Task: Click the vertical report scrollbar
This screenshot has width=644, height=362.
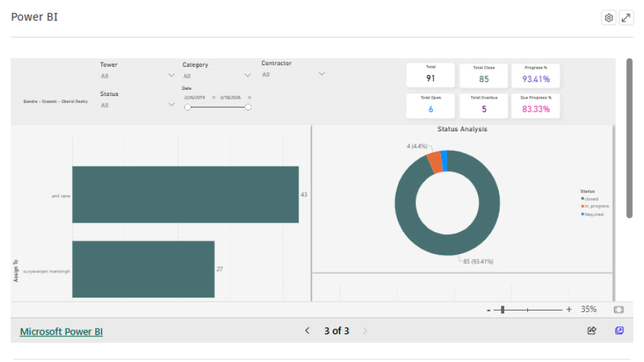Action: [x=629, y=138]
